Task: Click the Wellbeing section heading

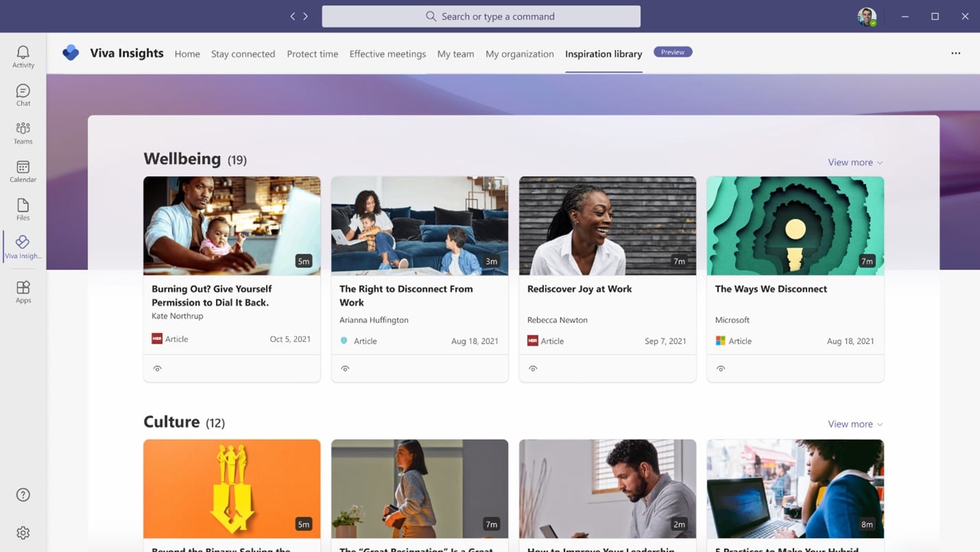Action: 182,159
